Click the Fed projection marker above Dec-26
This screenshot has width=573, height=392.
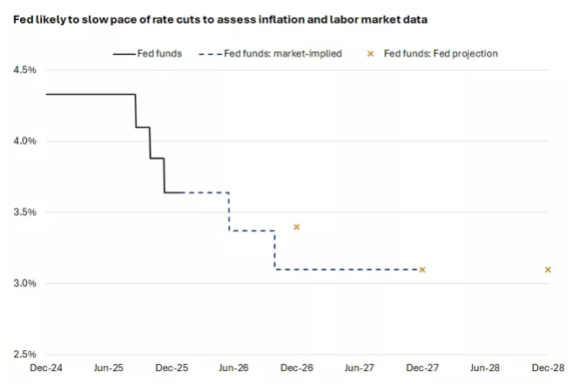coord(297,226)
